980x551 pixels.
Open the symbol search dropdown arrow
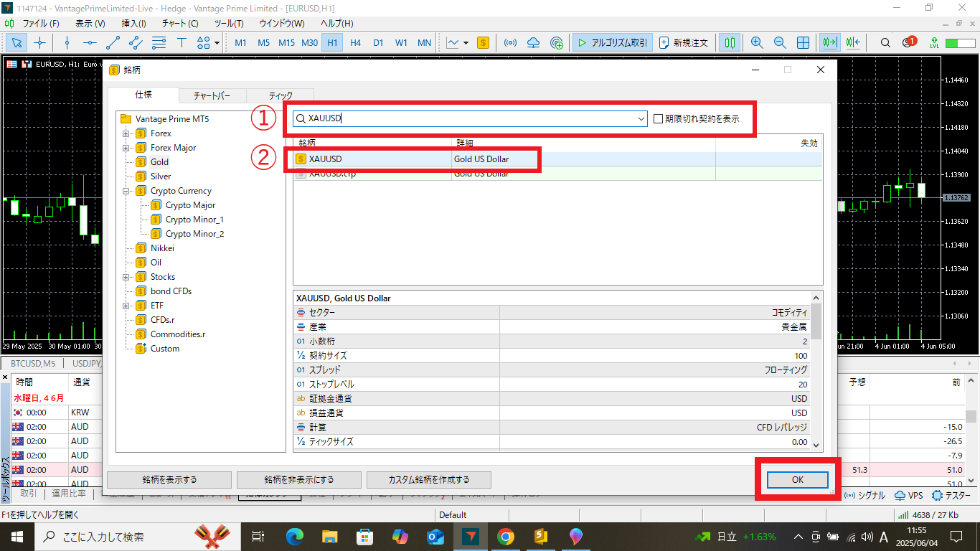point(641,119)
